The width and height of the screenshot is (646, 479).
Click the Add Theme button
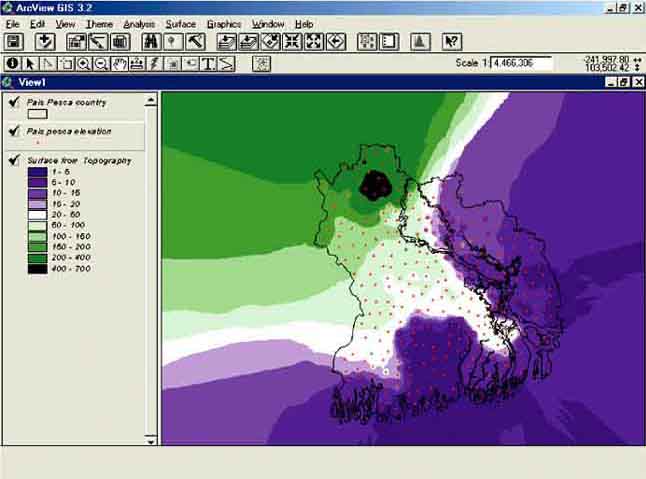point(44,42)
